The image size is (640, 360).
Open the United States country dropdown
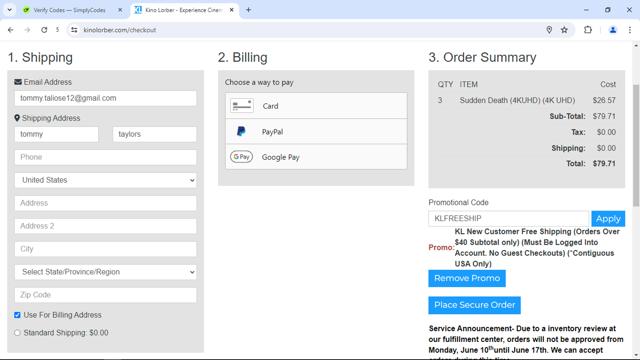coord(105,180)
